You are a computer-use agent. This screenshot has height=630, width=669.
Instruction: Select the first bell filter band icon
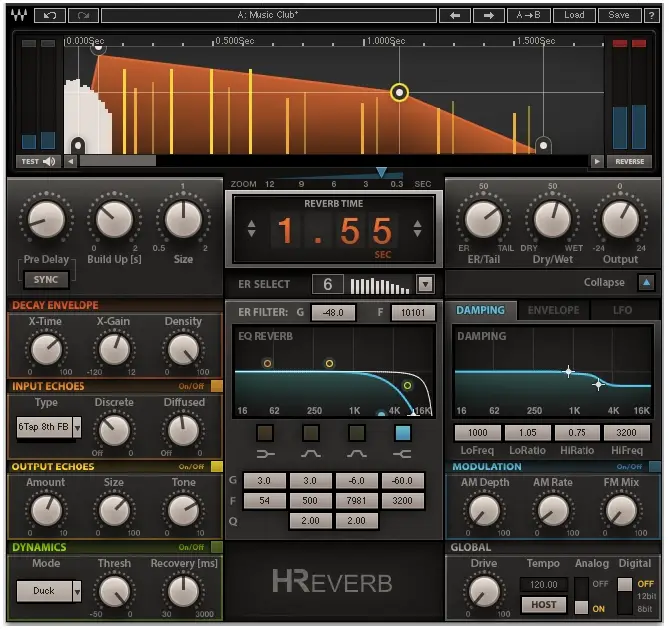tap(311, 454)
